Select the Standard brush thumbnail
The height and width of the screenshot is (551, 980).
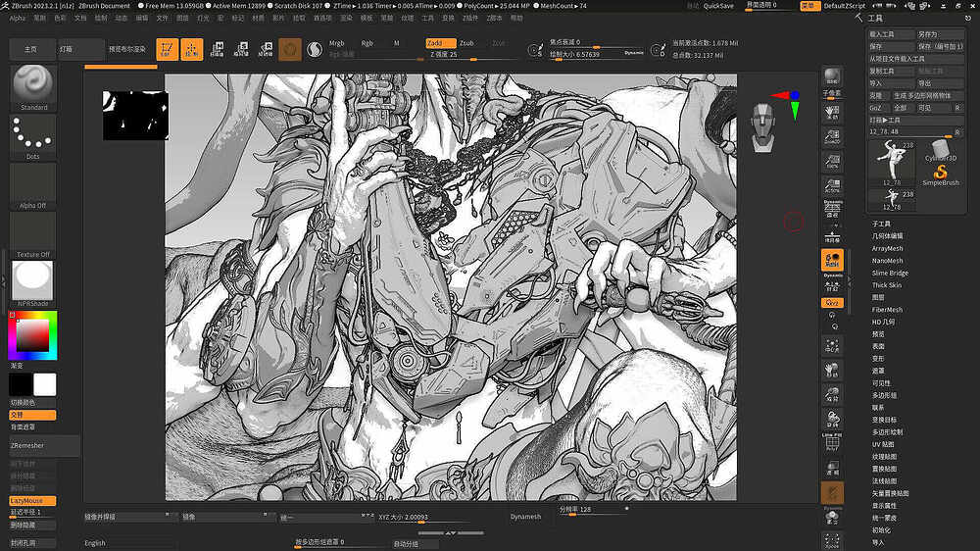click(33, 86)
